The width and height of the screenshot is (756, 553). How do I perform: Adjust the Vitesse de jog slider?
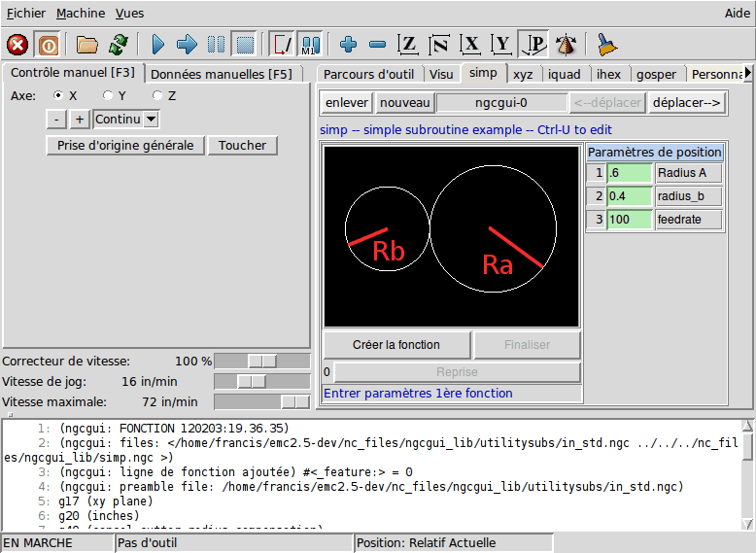(x=252, y=382)
